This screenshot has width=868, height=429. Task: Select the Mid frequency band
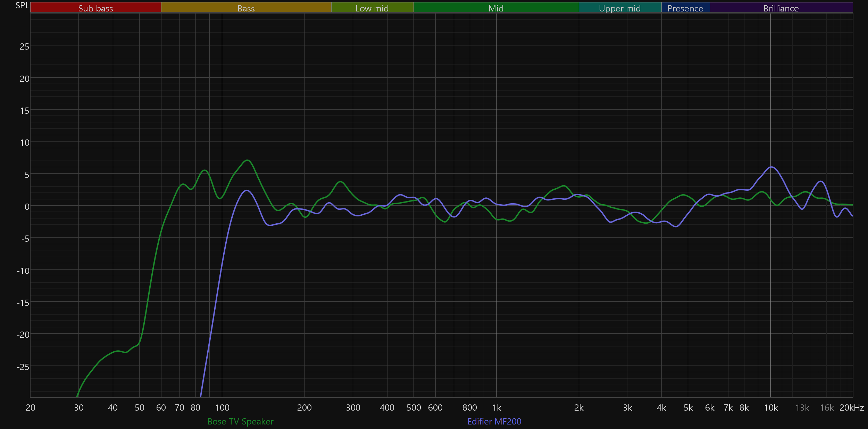click(496, 8)
